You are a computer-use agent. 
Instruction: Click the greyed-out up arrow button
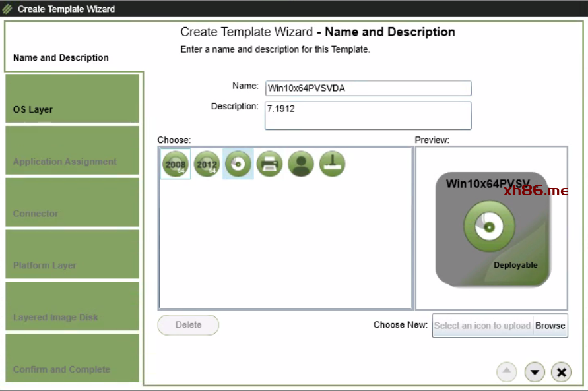[x=506, y=373]
